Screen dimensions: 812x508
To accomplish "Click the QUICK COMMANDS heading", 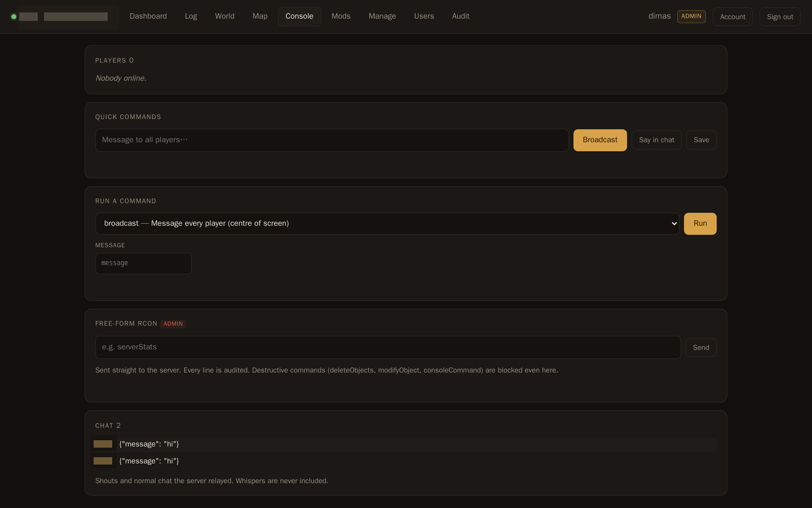I will [128, 117].
